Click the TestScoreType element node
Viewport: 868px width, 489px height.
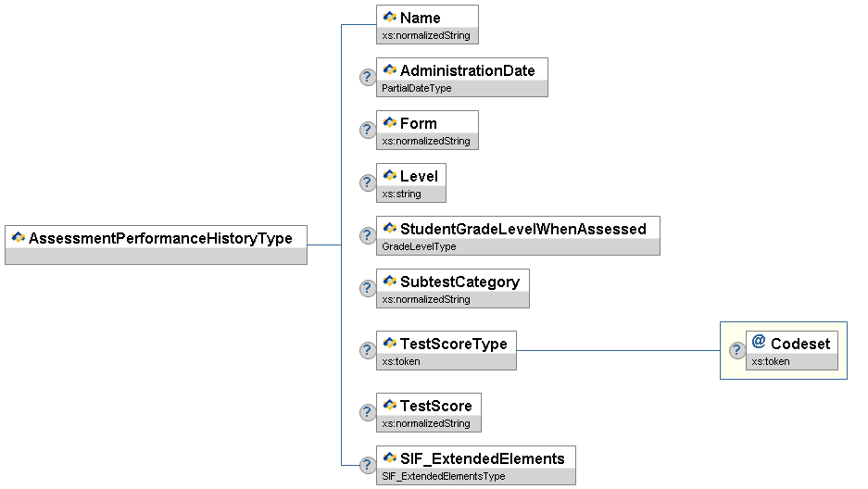[x=446, y=344]
